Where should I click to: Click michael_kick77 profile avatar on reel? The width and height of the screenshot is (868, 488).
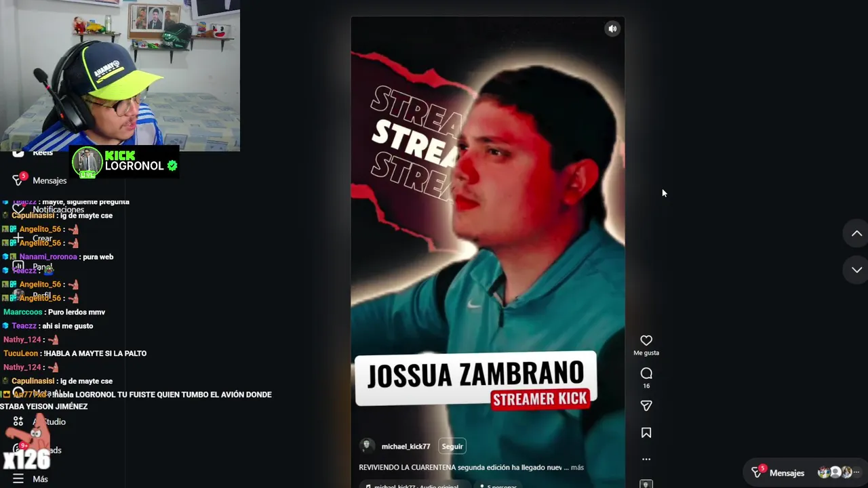pos(367,446)
